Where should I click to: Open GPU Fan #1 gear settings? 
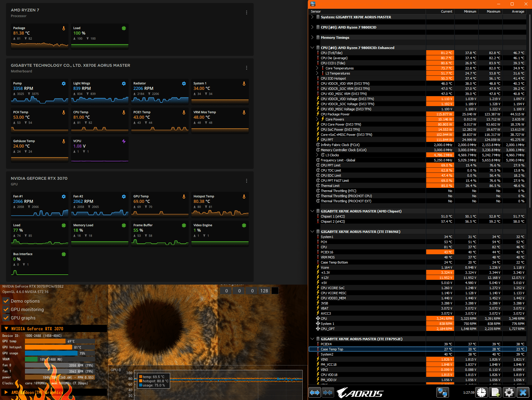click(x=64, y=197)
